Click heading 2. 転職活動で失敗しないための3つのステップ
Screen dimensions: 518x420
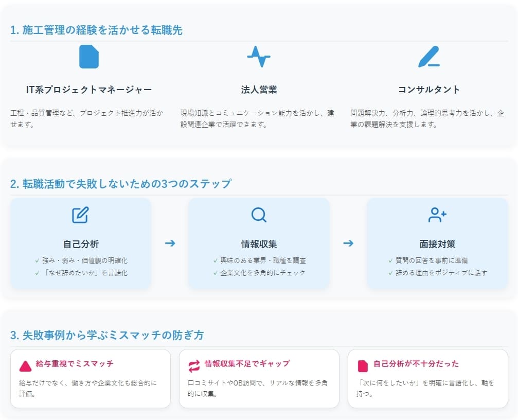120,184
